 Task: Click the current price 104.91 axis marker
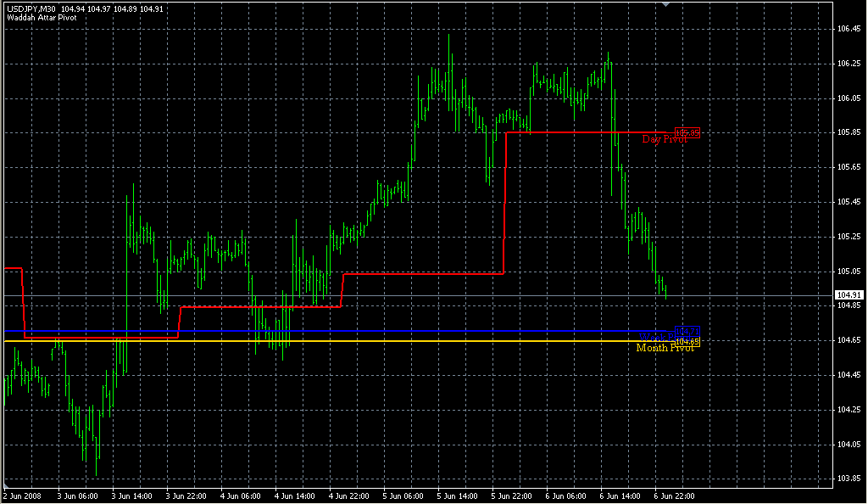pyautogui.click(x=848, y=295)
